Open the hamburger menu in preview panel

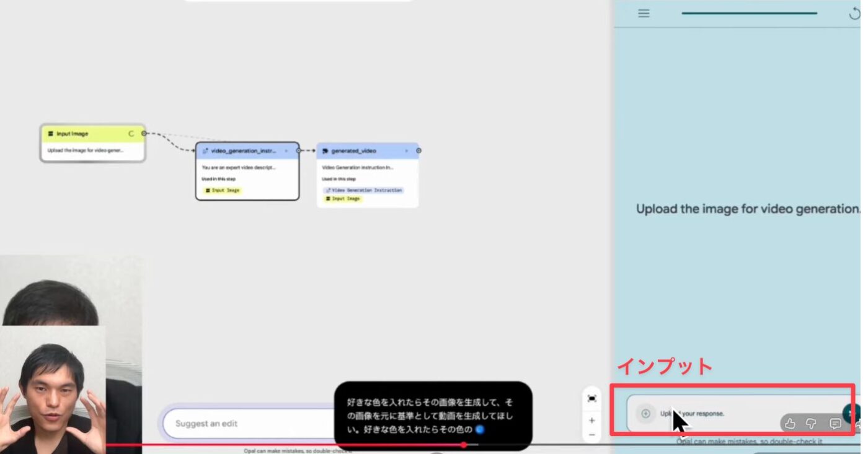point(644,13)
